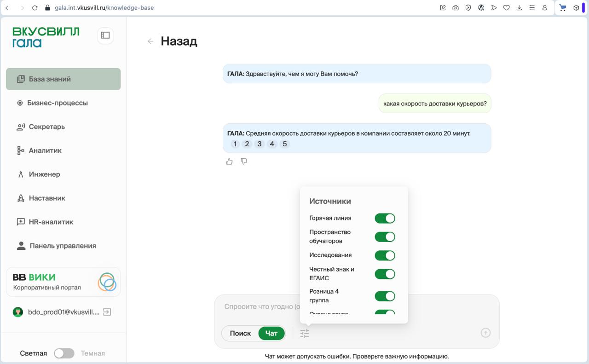The width and height of the screenshot is (589, 364).
Task: Reload the page with browser refresh icon
Action: point(35,8)
